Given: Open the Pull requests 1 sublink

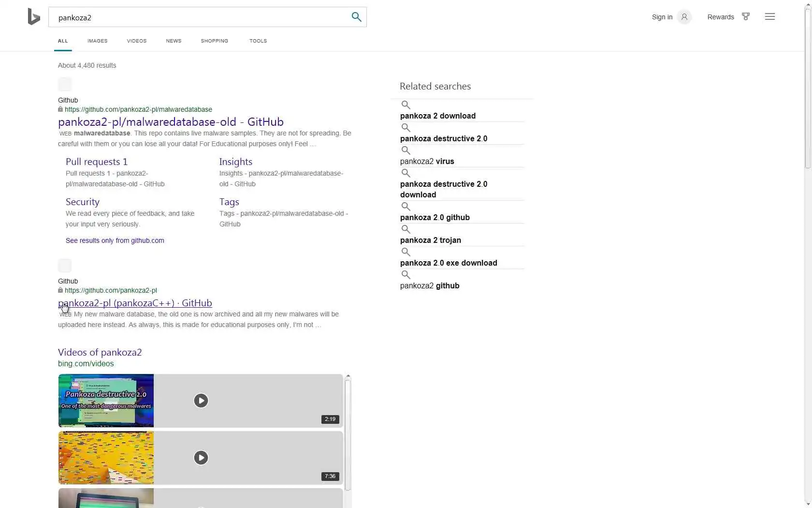Looking at the screenshot, I should point(97,162).
